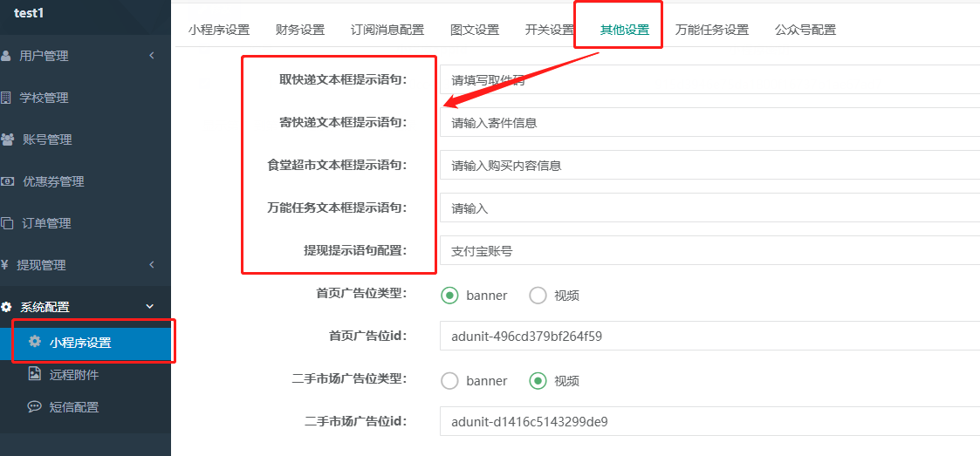This screenshot has height=456, width=980.
Task: Click the gear icon beside 小程序设置 in sidebar
Action: [35, 342]
